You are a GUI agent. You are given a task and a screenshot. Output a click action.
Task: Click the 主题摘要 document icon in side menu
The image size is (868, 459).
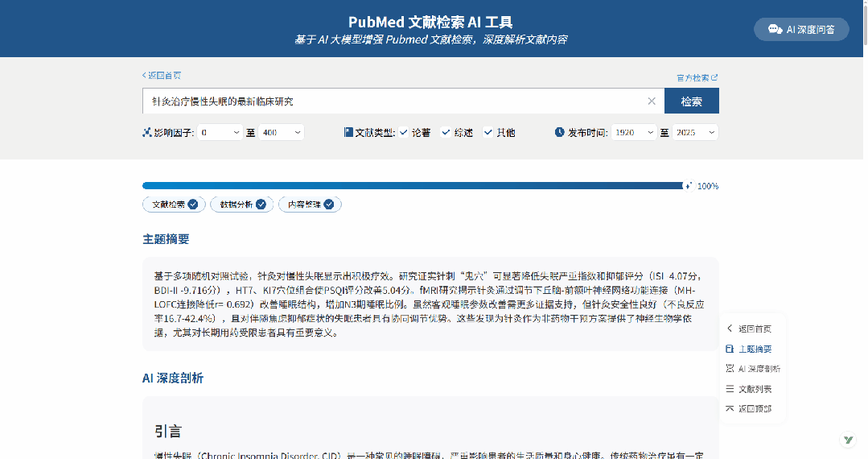[x=730, y=349]
